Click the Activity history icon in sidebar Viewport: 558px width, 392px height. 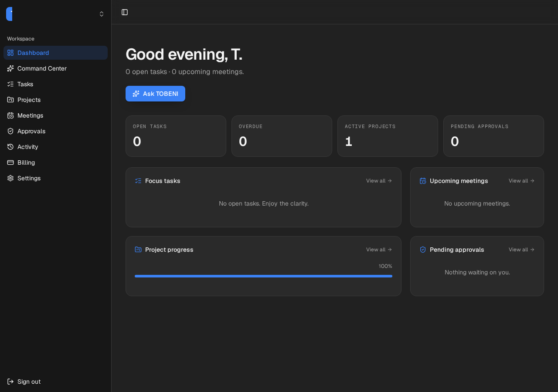(10, 147)
